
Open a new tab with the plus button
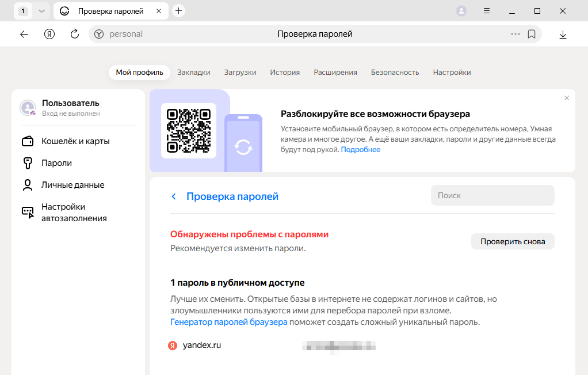[178, 11]
